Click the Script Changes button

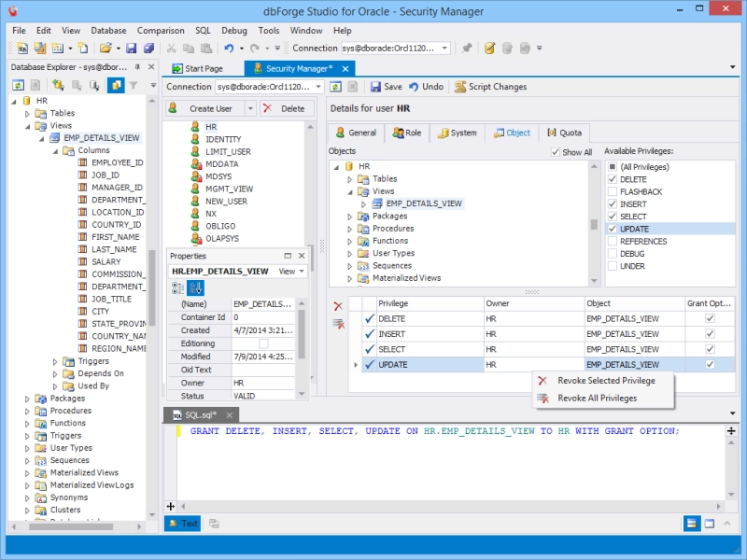tap(491, 87)
